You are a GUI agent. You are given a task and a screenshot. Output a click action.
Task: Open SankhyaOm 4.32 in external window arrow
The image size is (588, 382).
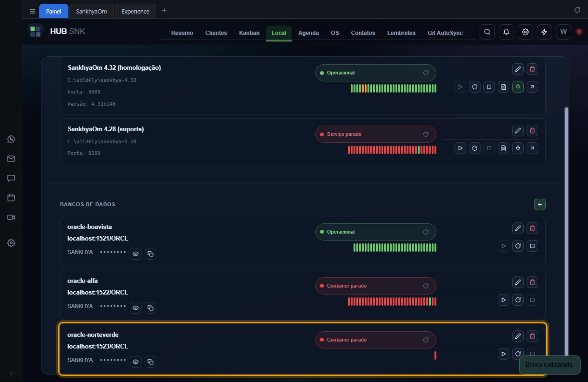533,87
